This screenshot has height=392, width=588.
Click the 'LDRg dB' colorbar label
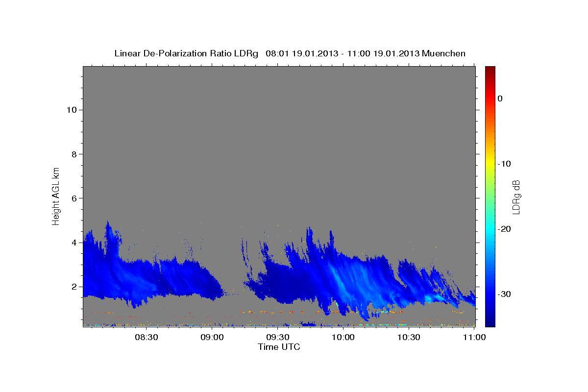click(x=516, y=196)
